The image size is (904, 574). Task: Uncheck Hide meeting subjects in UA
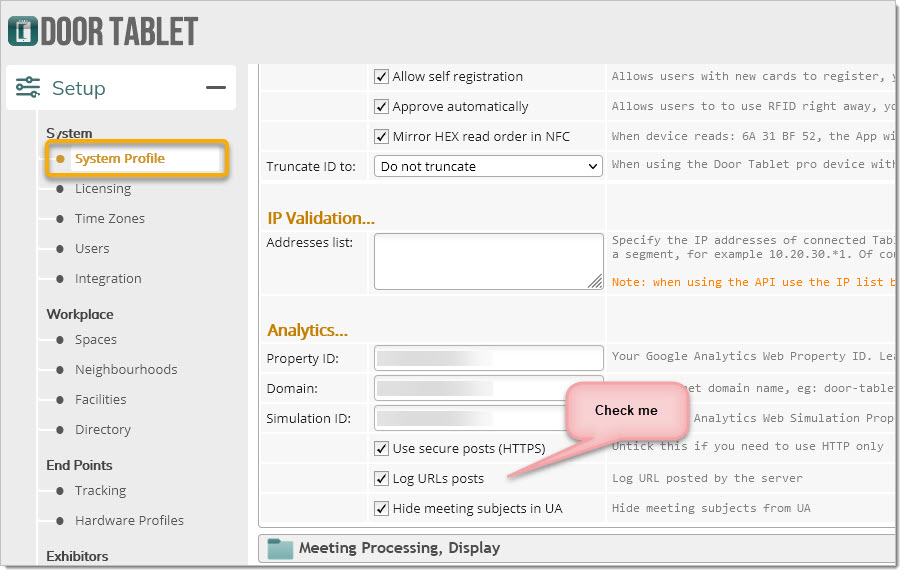[x=381, y=509]
